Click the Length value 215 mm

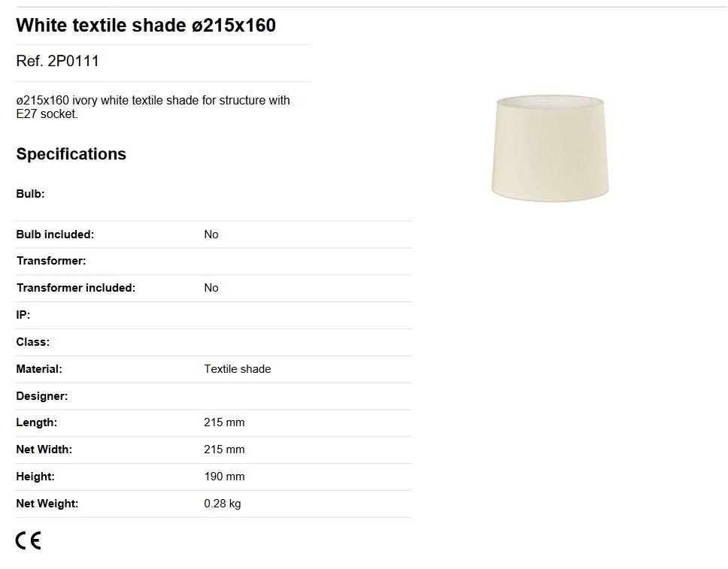coord(224,422)
